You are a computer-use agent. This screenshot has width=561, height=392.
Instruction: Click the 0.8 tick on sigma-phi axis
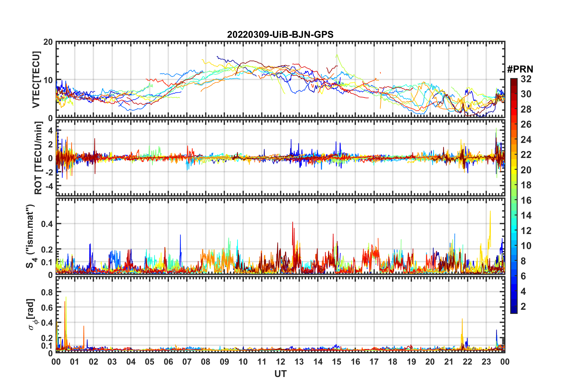[47, 292]
